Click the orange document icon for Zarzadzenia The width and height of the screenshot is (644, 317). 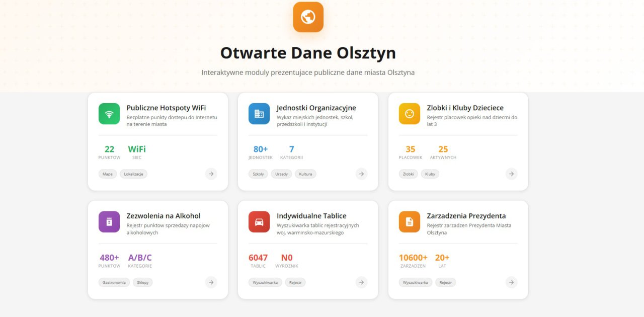coord(409,222)
